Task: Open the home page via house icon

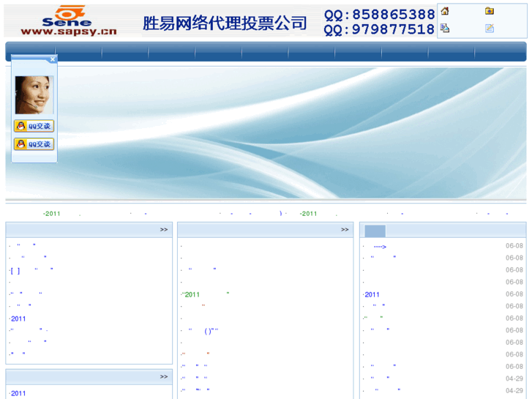Action: pos(444,11)
